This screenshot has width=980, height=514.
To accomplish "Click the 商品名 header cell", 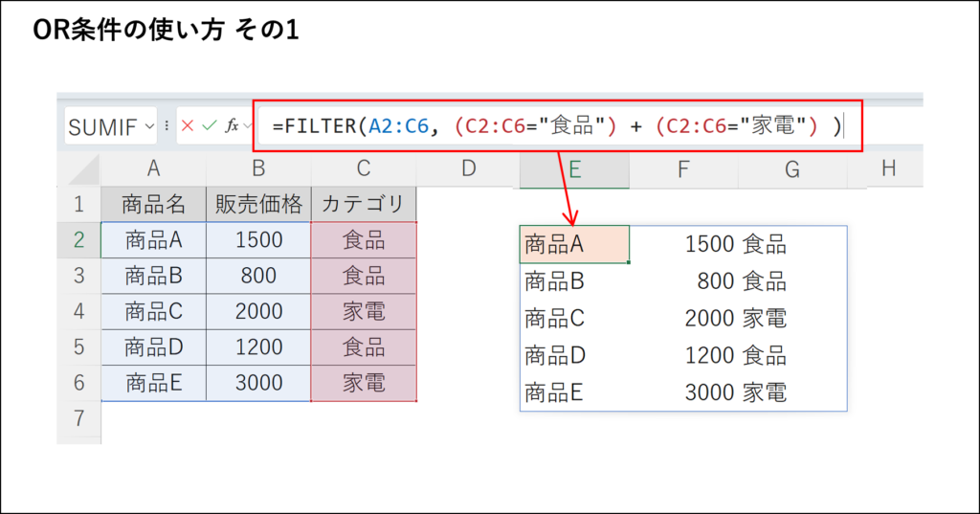I will click(153, 204).
